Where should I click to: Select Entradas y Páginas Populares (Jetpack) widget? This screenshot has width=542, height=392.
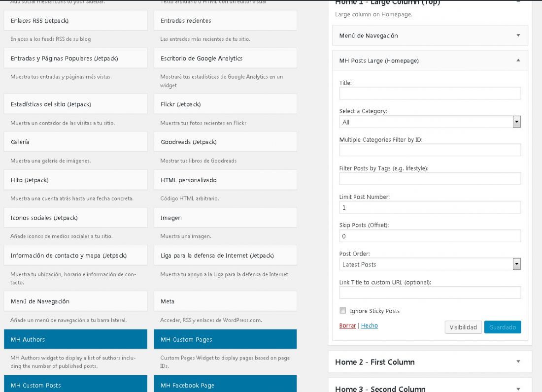75,58
